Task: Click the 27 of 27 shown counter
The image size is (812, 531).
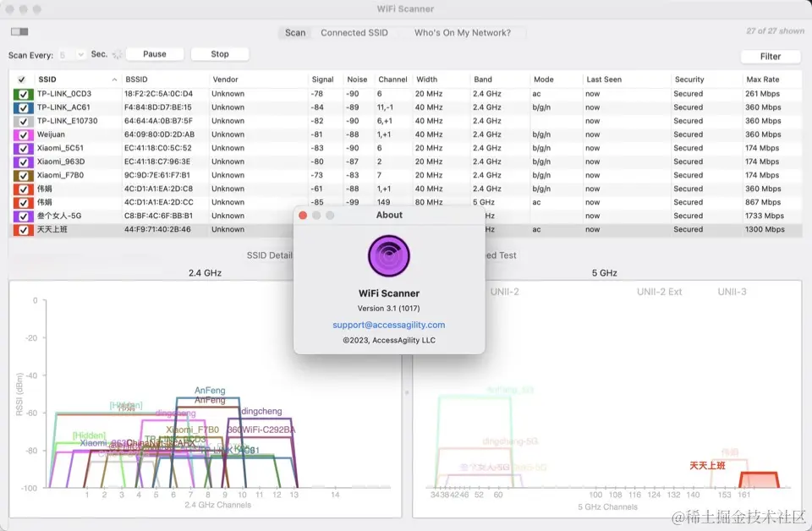Action: [776, 31]
